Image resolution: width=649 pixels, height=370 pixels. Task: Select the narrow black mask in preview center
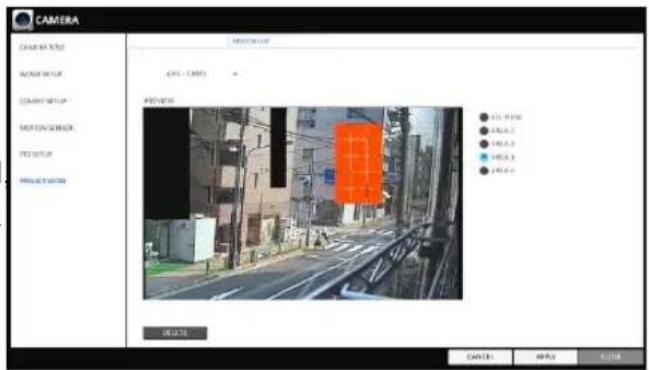[278, 147]
